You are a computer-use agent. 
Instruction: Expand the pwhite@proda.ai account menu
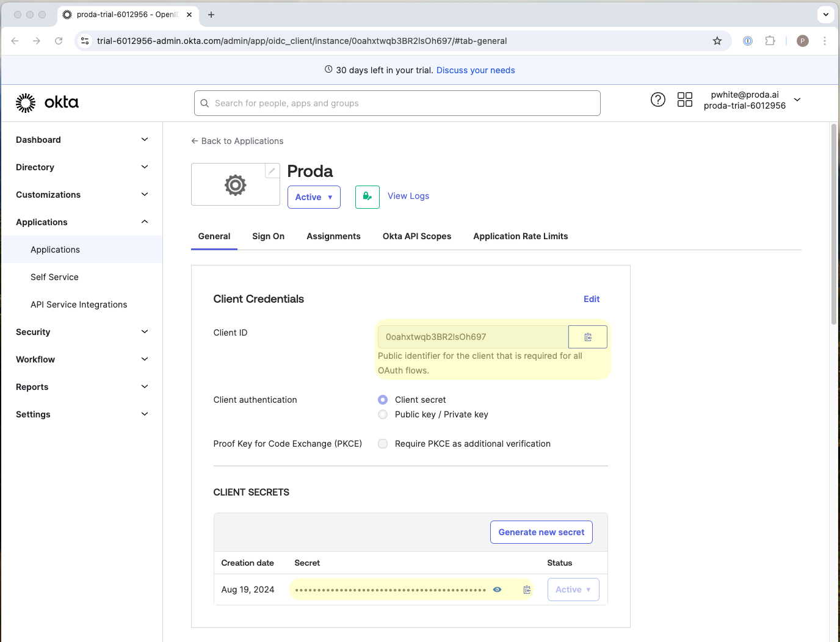point(797,99)
